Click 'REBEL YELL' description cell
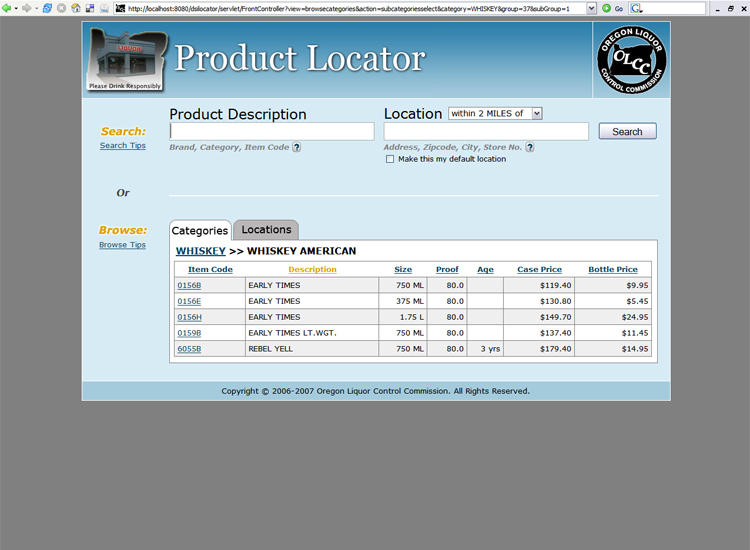 312,349
